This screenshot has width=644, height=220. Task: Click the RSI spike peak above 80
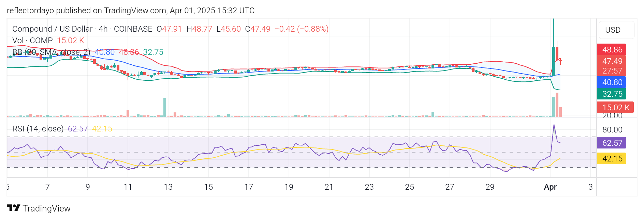pyautogui.click(x=554, y=125)
